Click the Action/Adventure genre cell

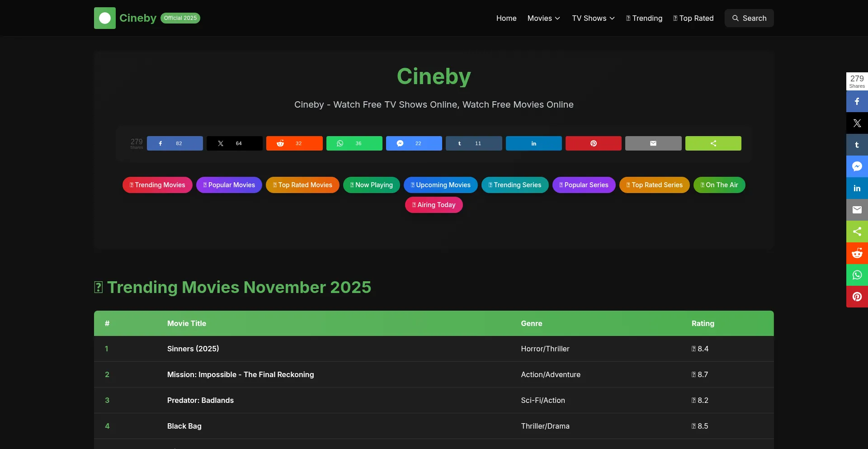pos(551,374)
